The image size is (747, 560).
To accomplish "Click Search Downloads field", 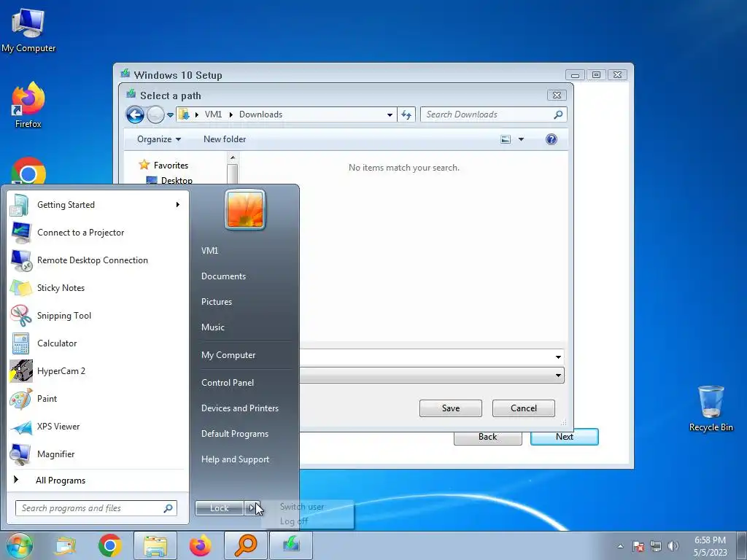I will pyautogui.click(x=494, y=114).
